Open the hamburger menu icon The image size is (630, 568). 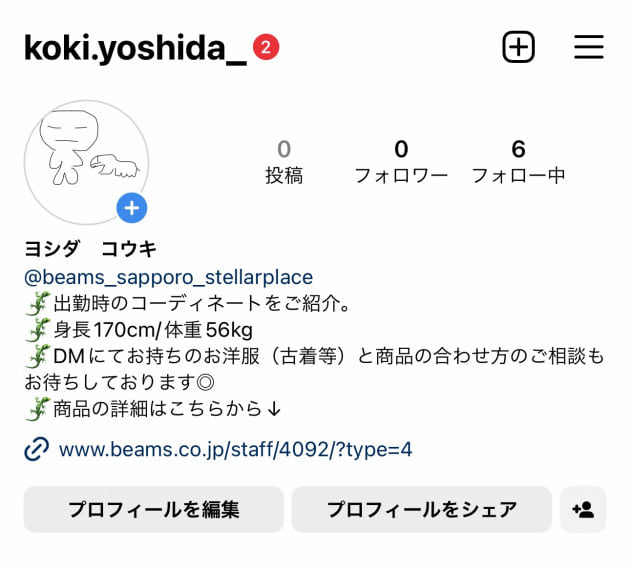click(589, 47)
